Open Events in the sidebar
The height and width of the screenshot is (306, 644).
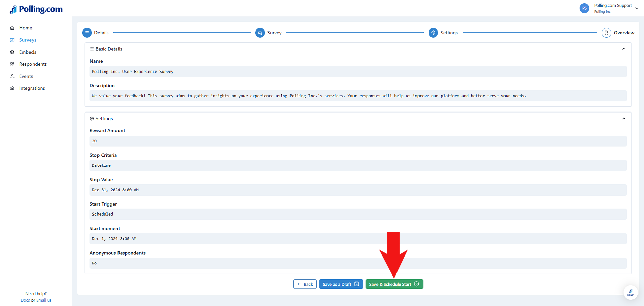(26, 76)
